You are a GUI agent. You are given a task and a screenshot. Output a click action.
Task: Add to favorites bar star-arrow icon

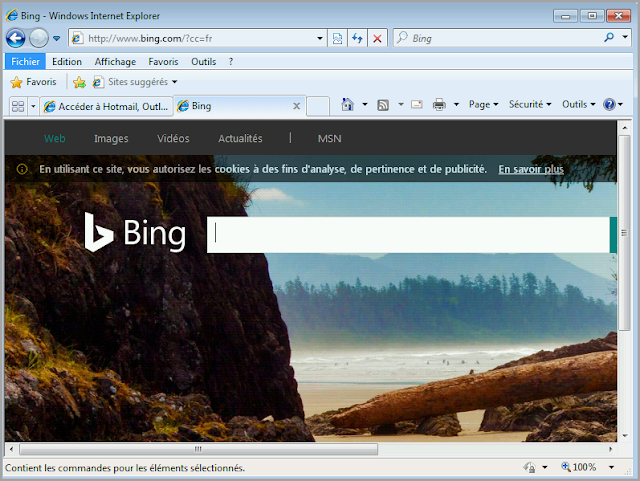80,82
